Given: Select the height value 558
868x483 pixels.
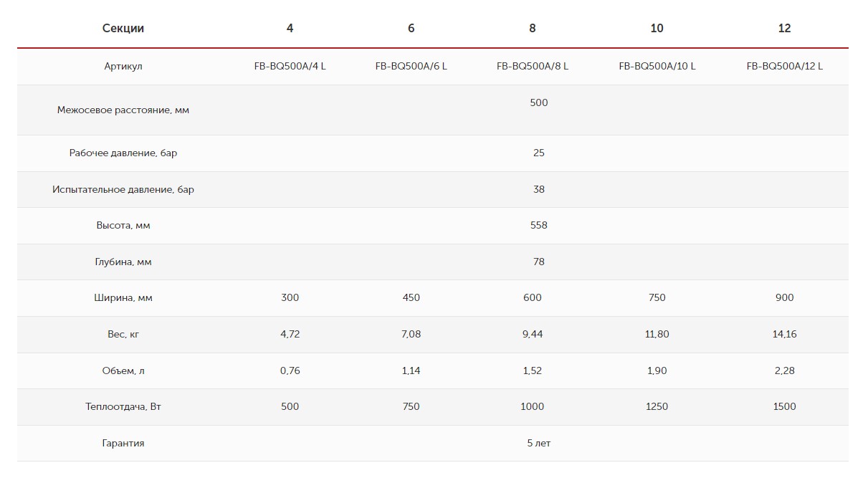Looking at the screenshot, I should pos(539,225).
